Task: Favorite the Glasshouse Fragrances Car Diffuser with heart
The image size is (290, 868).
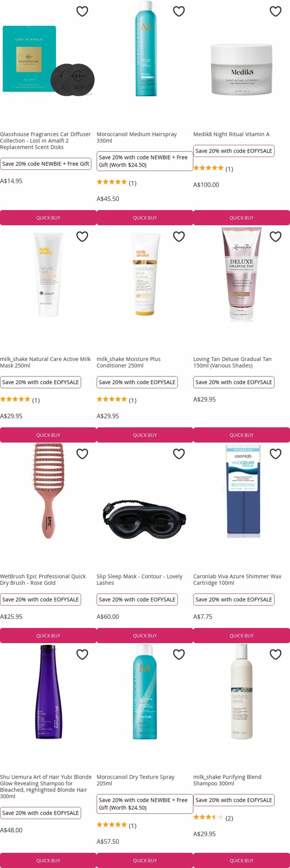Action: pos(82,12)
